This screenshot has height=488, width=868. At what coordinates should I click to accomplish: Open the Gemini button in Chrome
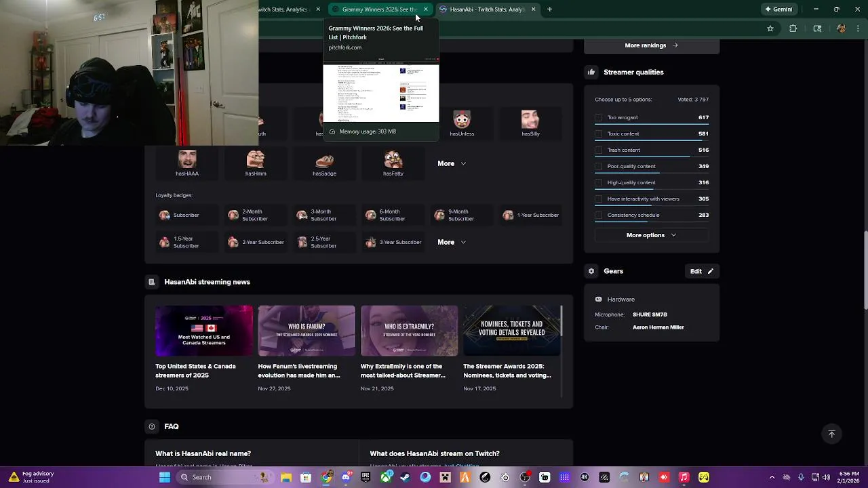(778, 9)
